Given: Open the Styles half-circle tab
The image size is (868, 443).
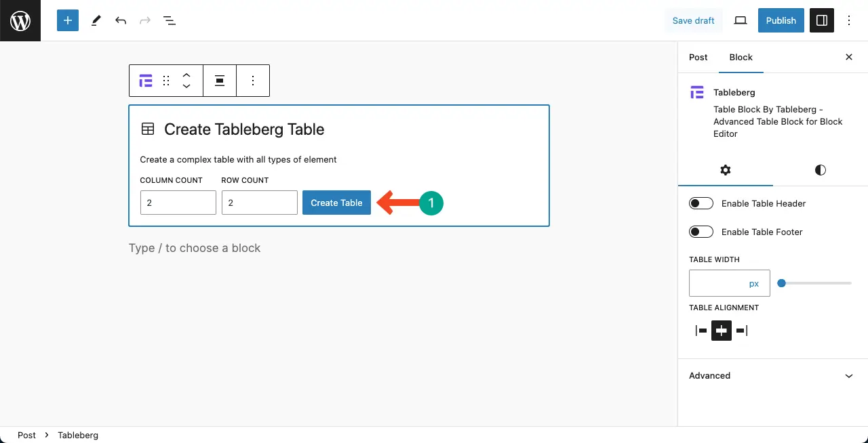Looking at the screenshot, I should [821, 170].
